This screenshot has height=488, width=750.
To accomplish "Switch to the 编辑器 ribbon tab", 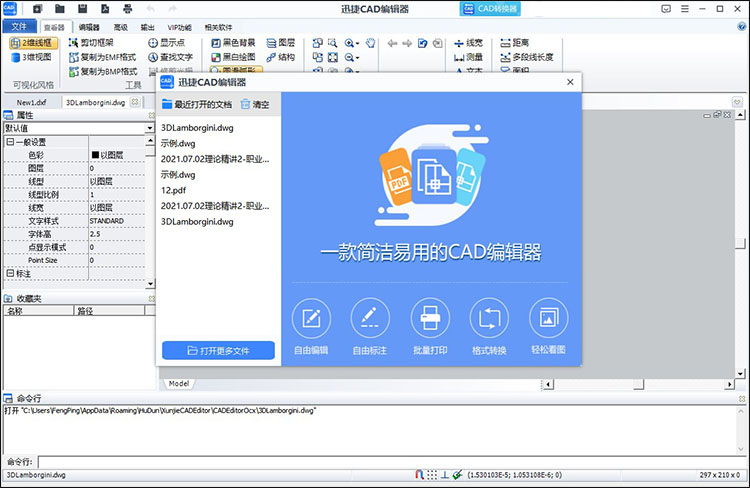I will tap(89, 27).
